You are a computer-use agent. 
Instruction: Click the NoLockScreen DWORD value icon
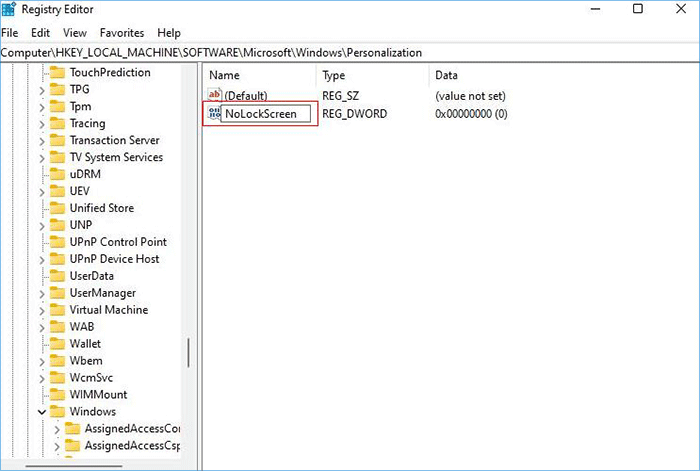click(213, 114)
